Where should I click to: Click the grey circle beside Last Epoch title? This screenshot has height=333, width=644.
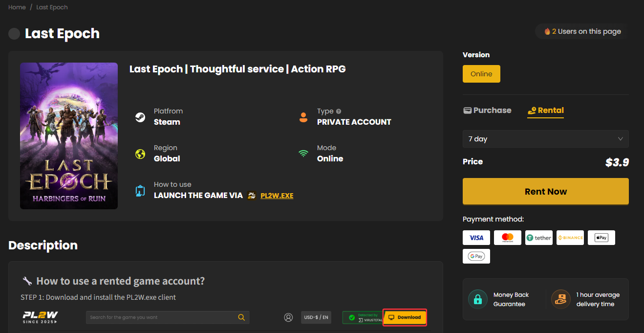tap(14, 34)
